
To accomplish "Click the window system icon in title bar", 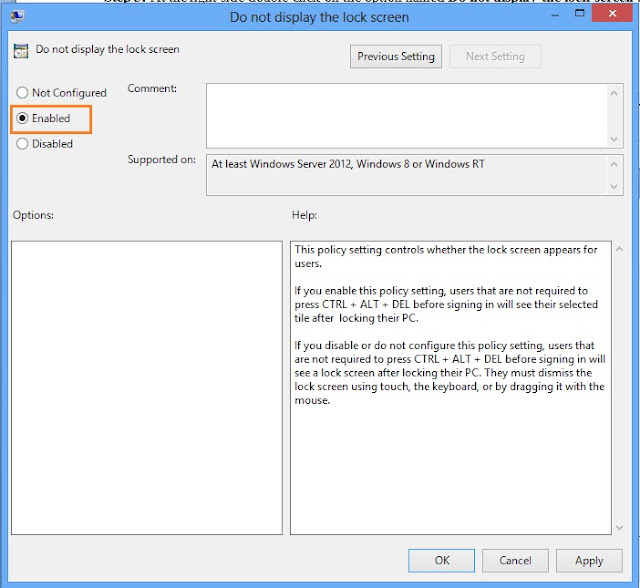I will point(18,16).
